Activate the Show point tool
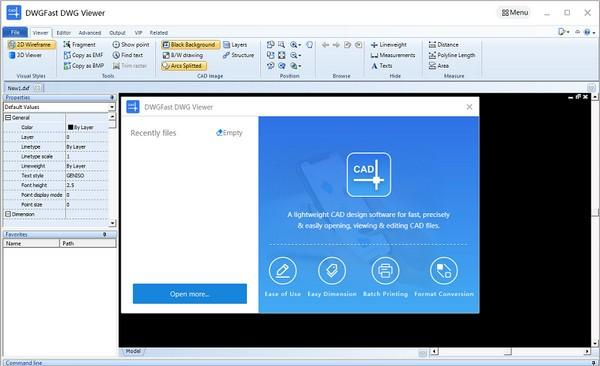Screen dimensions: 600x366 point(131,45)
